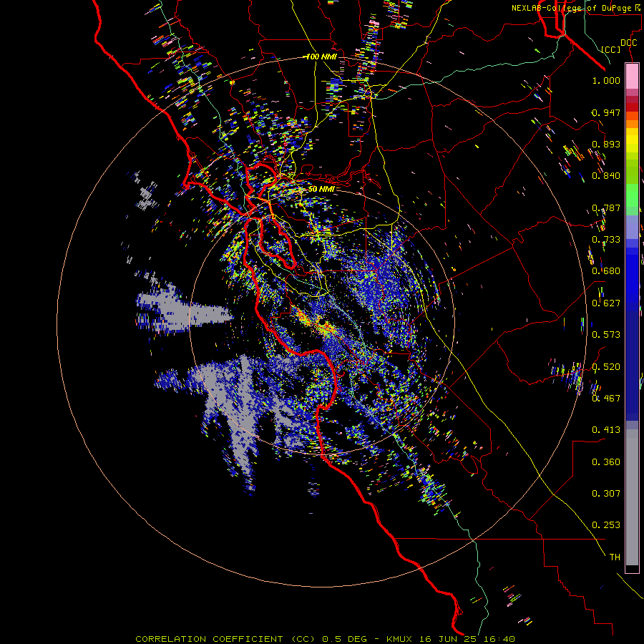Select the 0.947 scale value
The height and width of the screenshot is (644, 644).
pyautogui.click(x=606, y=112)
